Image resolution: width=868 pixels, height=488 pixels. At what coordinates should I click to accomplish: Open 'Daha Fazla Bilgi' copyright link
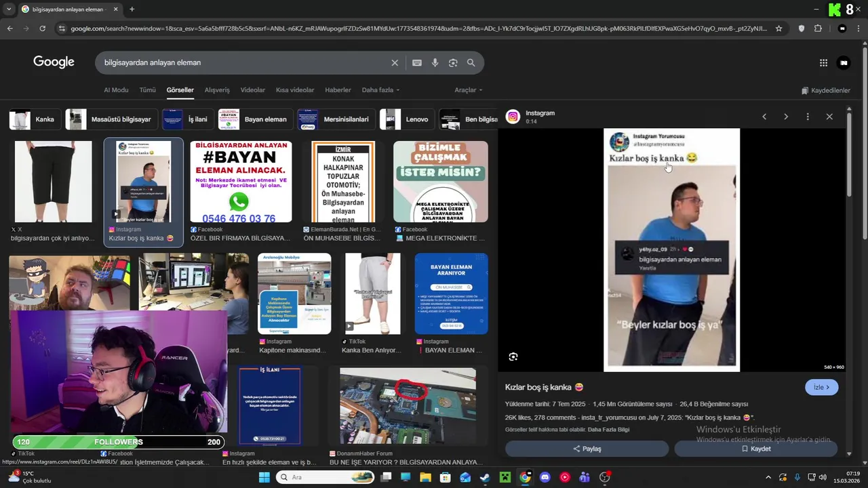[x=608, y=430]
